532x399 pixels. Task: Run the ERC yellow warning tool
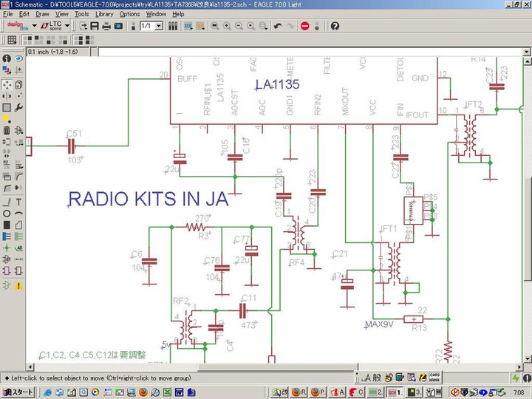[x=18, y=285]
